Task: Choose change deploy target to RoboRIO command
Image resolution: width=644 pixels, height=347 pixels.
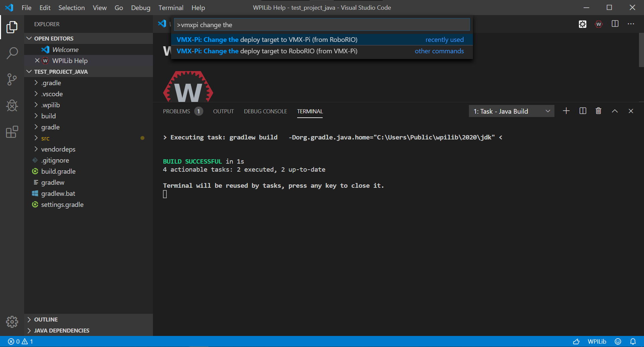Action: pyautogui.click(x=322, y=51)
